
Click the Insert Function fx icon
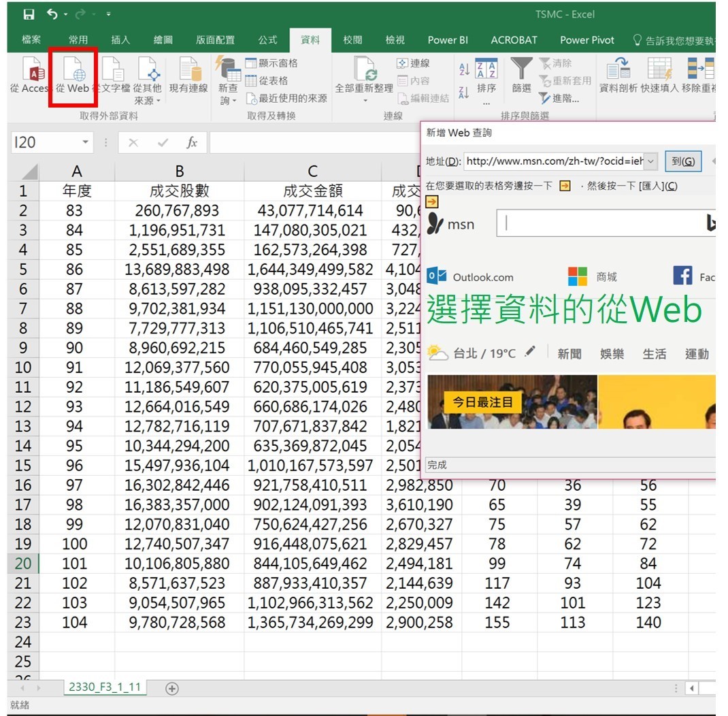[x=192, y=142]
